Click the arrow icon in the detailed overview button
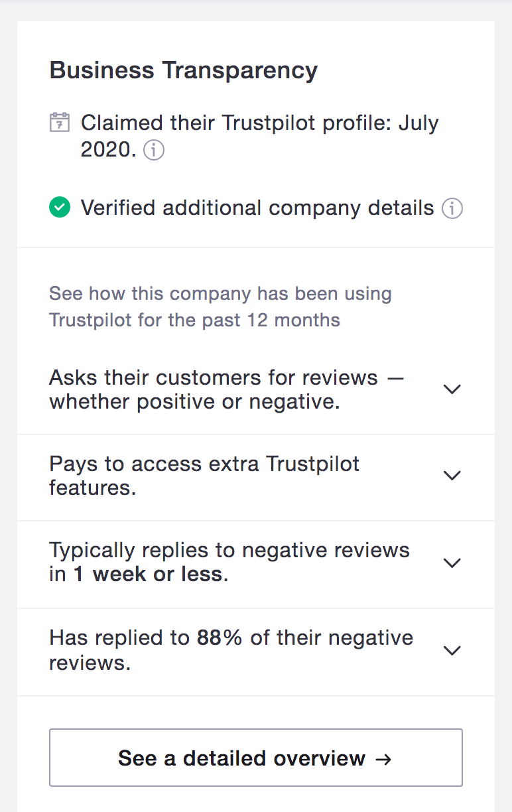The width and height of the screenshot is (512, 812). click(383, 759)
